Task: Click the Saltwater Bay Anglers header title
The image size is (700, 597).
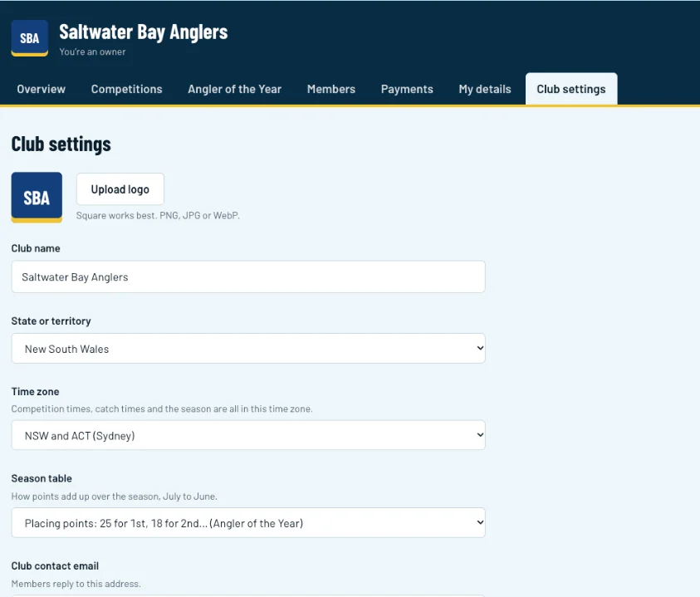Action: (144, 32)
